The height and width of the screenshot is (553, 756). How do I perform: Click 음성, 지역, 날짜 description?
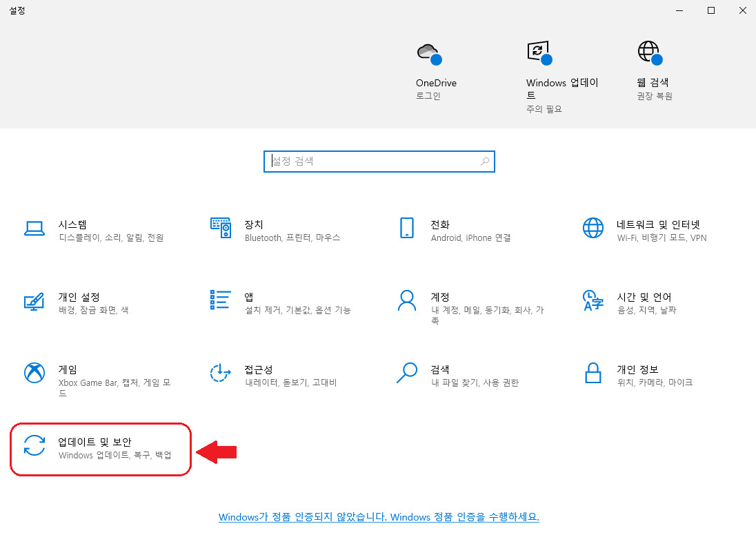(647, 310)
